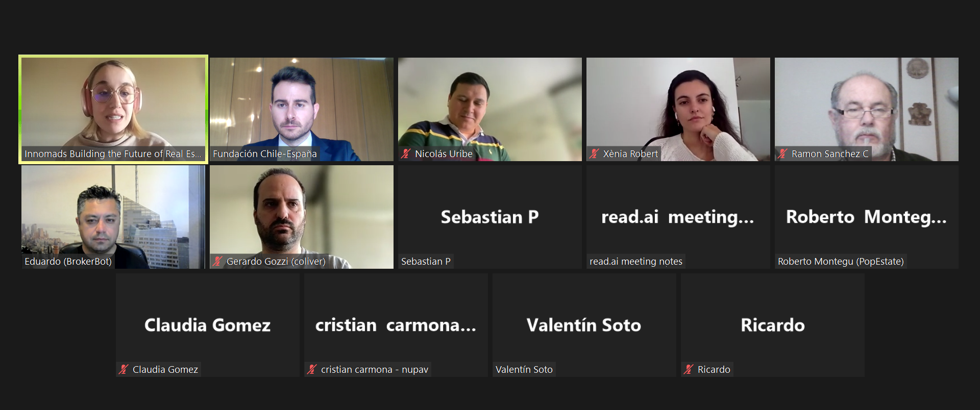Click Ricardo's muted microphone icon
This screenshot has width=980, height=410.
coord(689,369)
